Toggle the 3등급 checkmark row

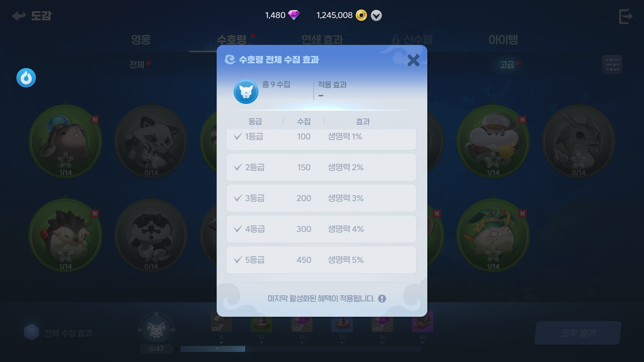321,198
